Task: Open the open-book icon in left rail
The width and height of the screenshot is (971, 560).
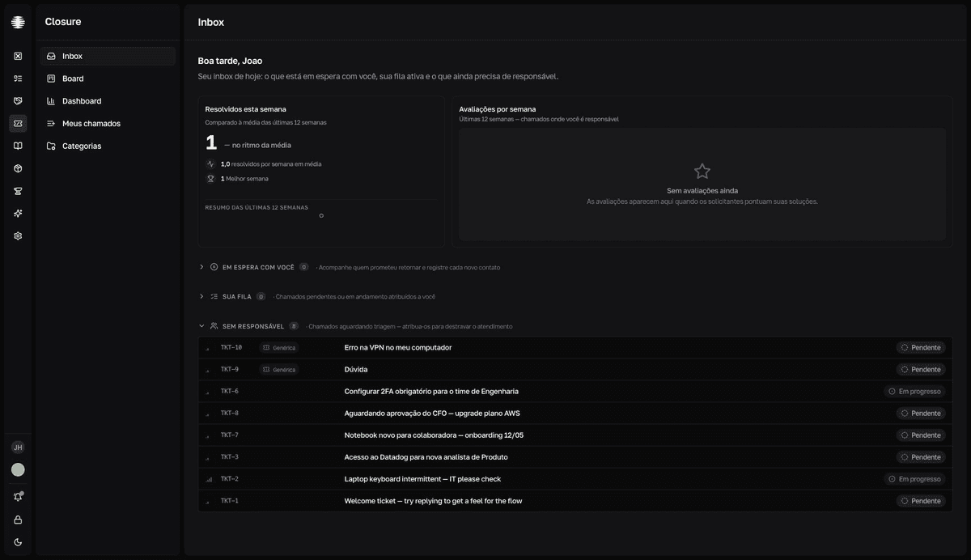Action: pos(18,146)
